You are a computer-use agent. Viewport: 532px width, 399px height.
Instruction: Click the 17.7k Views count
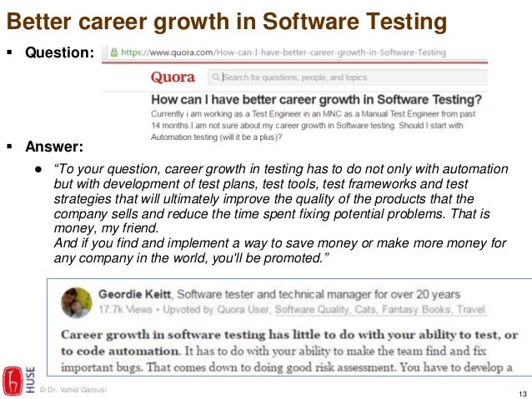(125, 310)
